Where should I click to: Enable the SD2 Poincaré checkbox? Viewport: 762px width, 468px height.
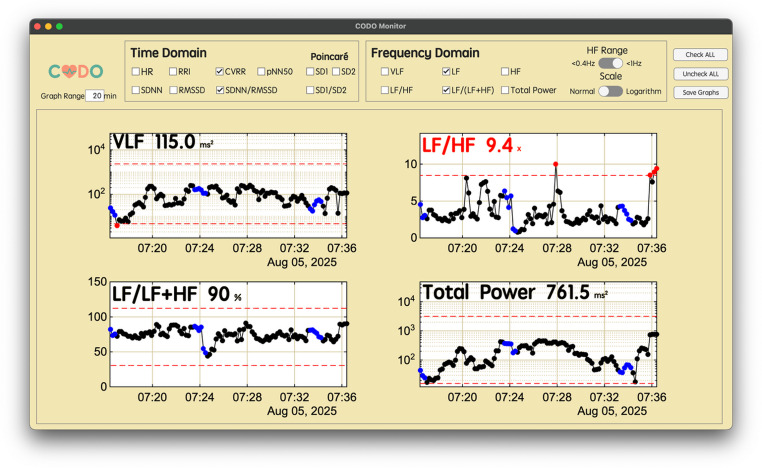(336, 71)
